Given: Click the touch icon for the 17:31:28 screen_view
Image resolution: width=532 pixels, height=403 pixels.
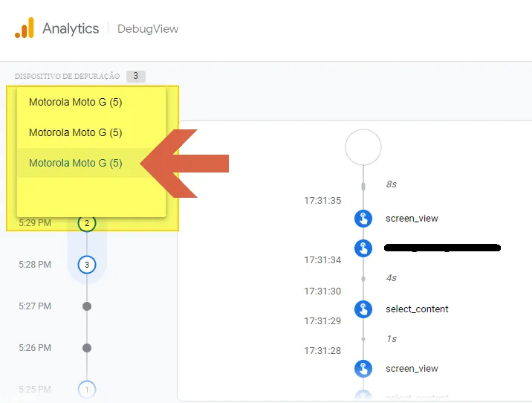Looking at the screenshot, I should (x=363, y=368).
